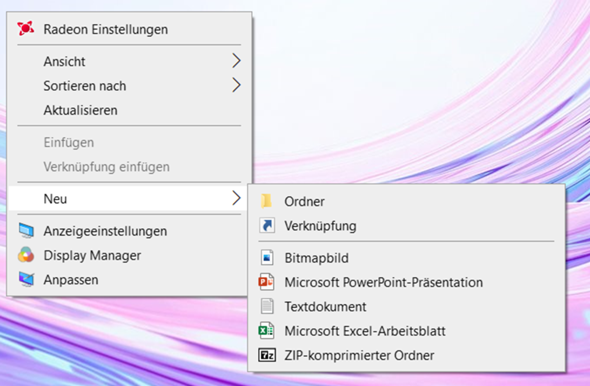Image resolution: width=590 pixels, height=386 pixels.
Task: Click the yellow Ordner folder icon
Action: (x=266, y=201)
